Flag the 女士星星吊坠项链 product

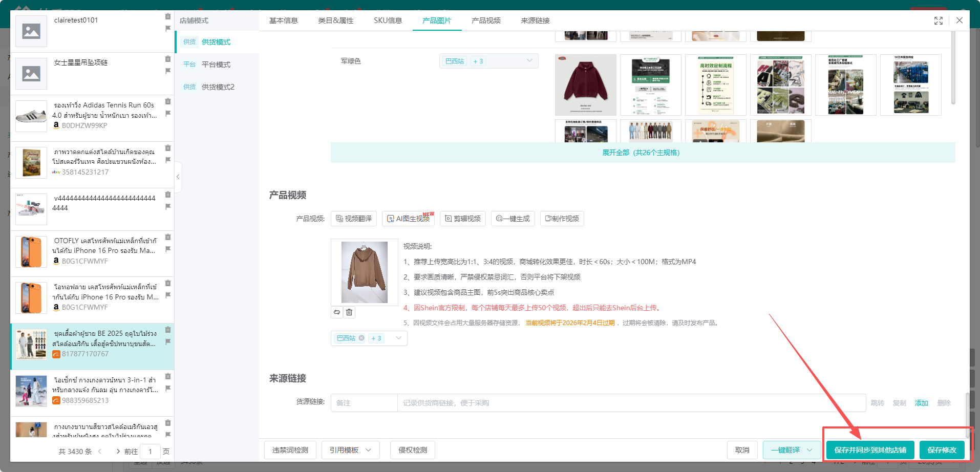click(168, 71)
